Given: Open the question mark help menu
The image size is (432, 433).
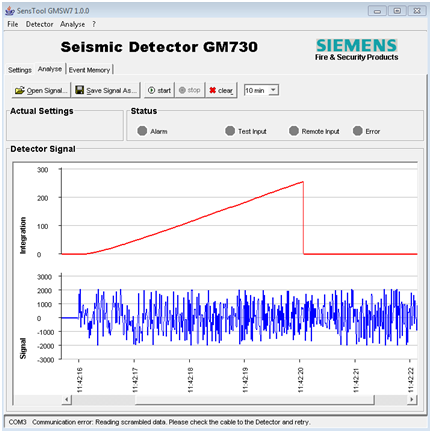Looking at the screenshot, I should (x=94, y=24).
